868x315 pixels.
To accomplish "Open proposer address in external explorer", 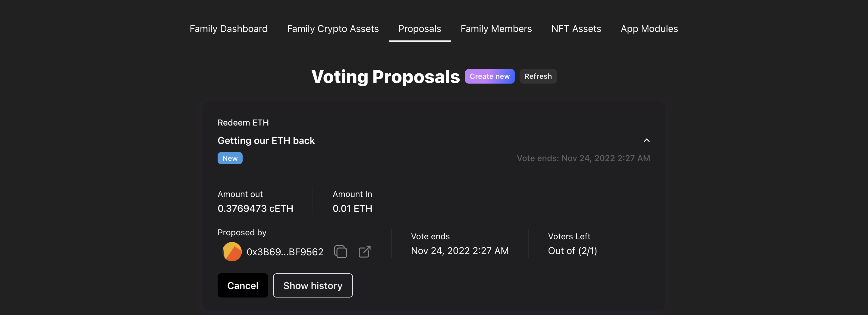I will click(364, 252).
